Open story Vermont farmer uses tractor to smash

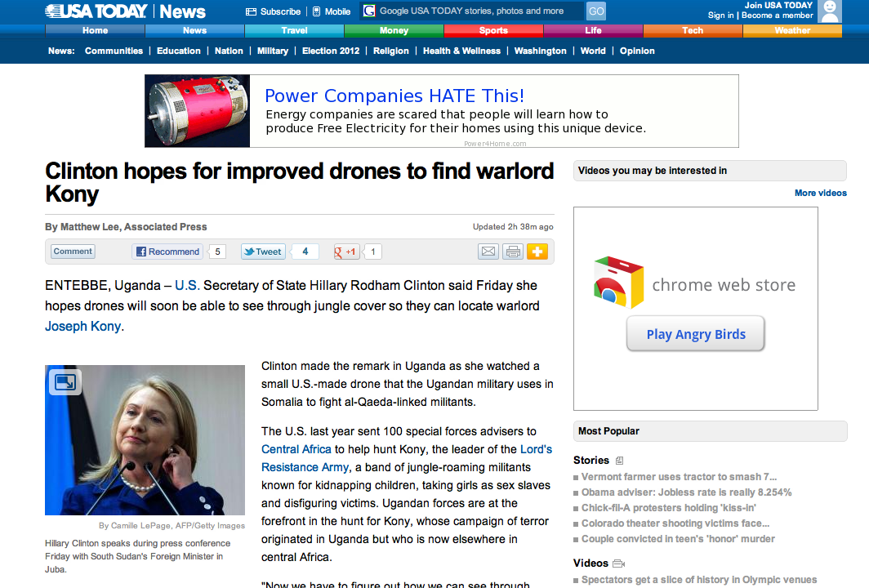(x=679, y=477)
